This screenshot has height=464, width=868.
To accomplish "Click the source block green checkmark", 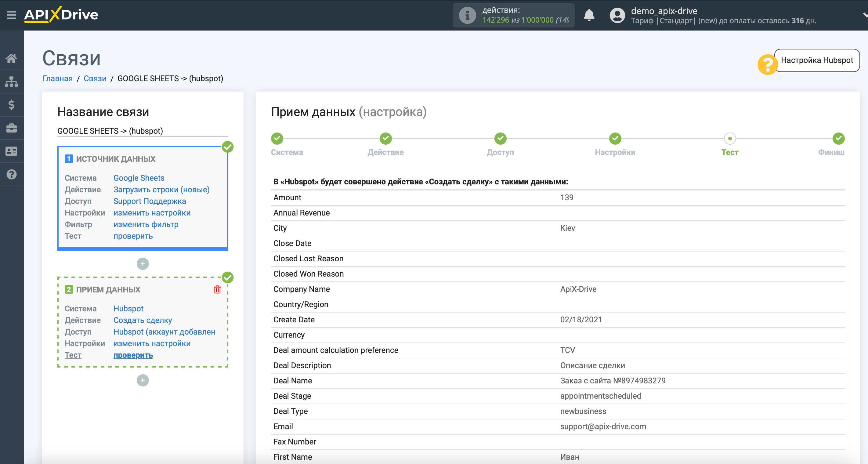I will click(228, 147).
